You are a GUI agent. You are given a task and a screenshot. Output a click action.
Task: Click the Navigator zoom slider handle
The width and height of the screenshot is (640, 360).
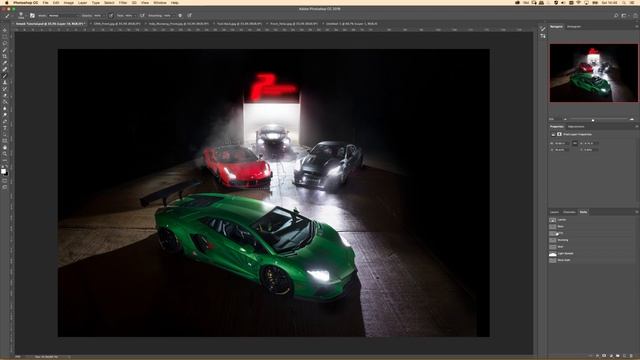click(593, 120)
